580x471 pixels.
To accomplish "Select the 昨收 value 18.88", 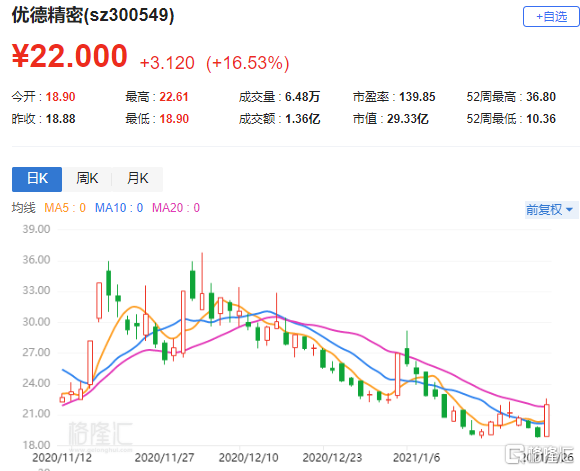I will pyautogui.click(x=61, y=119).
